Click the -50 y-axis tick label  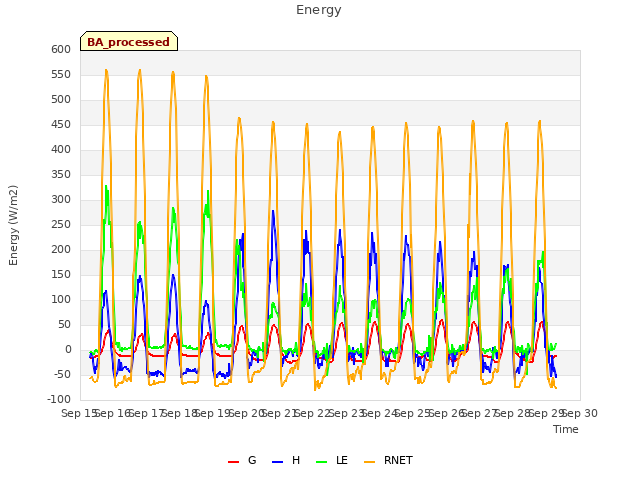tap(63, 375)
